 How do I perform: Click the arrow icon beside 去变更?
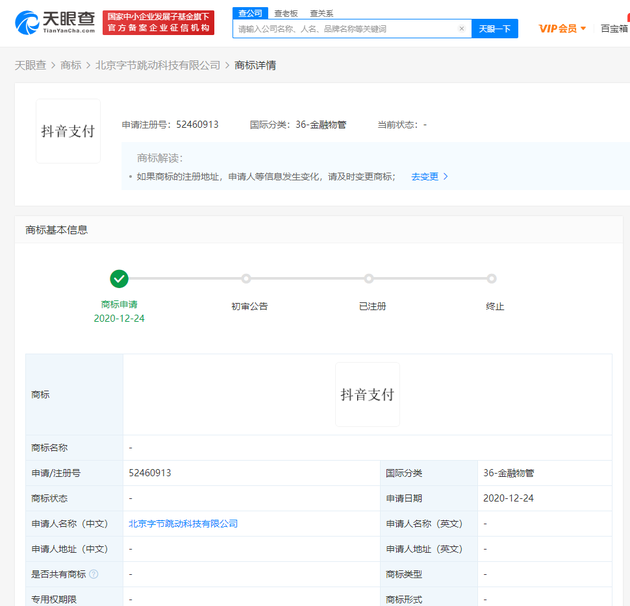click(x=445, y=176)
